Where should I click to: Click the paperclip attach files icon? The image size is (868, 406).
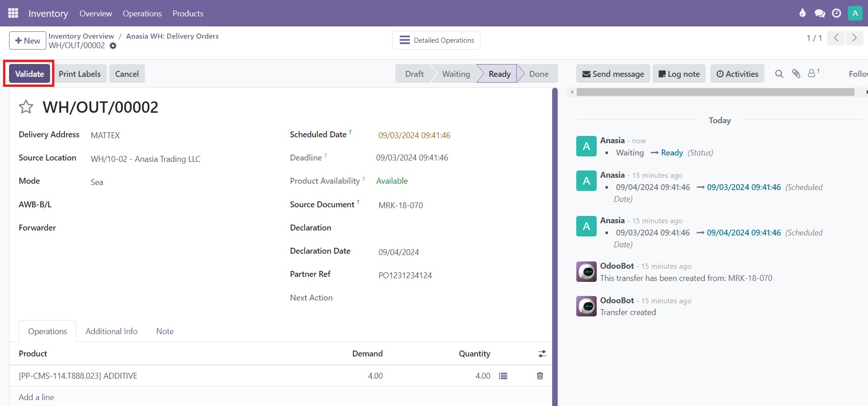[x=796, y=74]
